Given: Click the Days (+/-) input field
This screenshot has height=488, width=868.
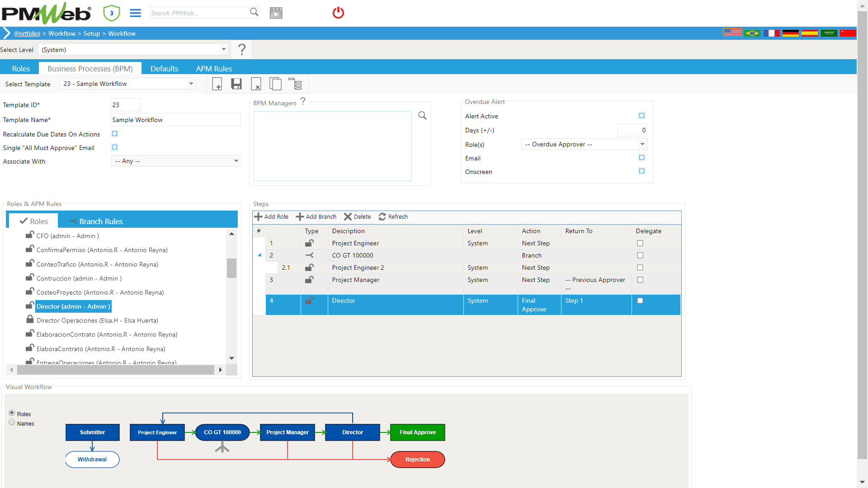Looking at the screenshot, I should [632, 130].
